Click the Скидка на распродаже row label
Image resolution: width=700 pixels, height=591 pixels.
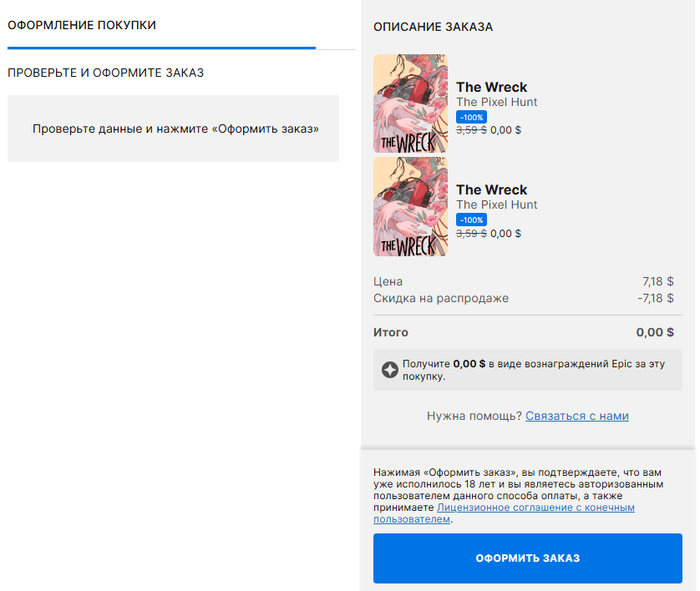coord(441,298)
